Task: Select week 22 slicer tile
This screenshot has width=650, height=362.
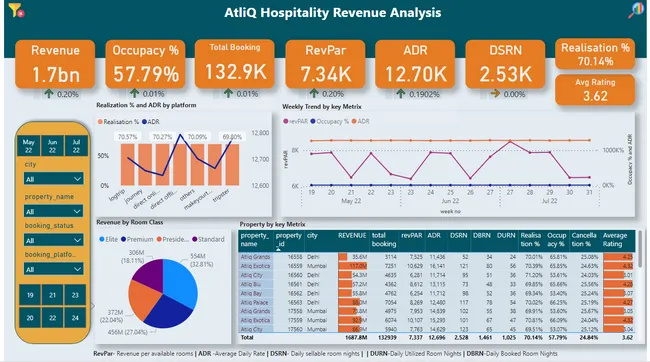Action: click(53, 318)
